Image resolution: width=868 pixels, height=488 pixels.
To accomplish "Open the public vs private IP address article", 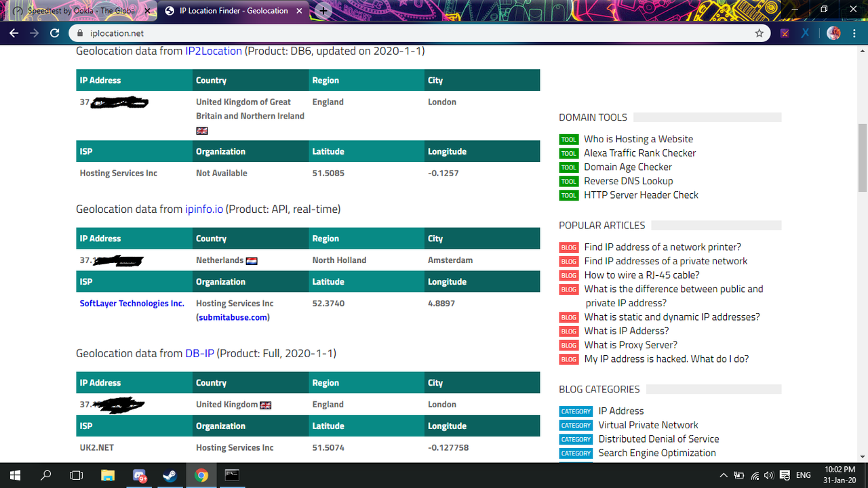I will 674,296.
